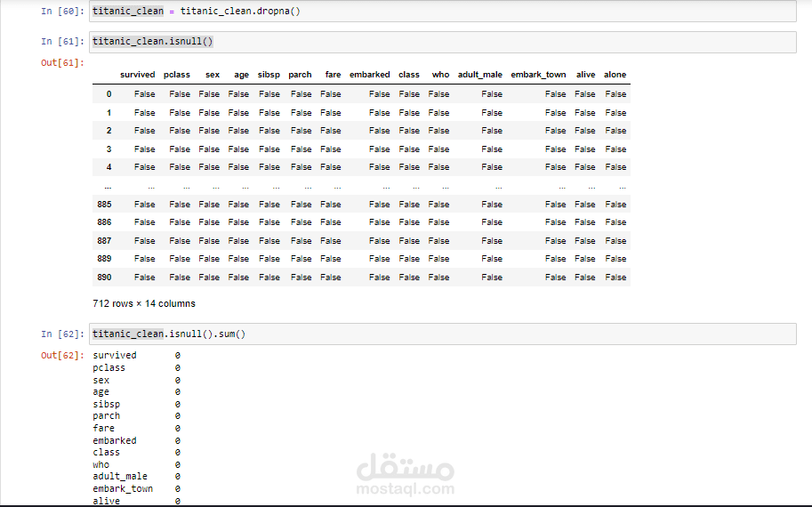This screenshot has height=507, width=812.
Task: Click the 'parch' column header in table
Action: [300, 75]
